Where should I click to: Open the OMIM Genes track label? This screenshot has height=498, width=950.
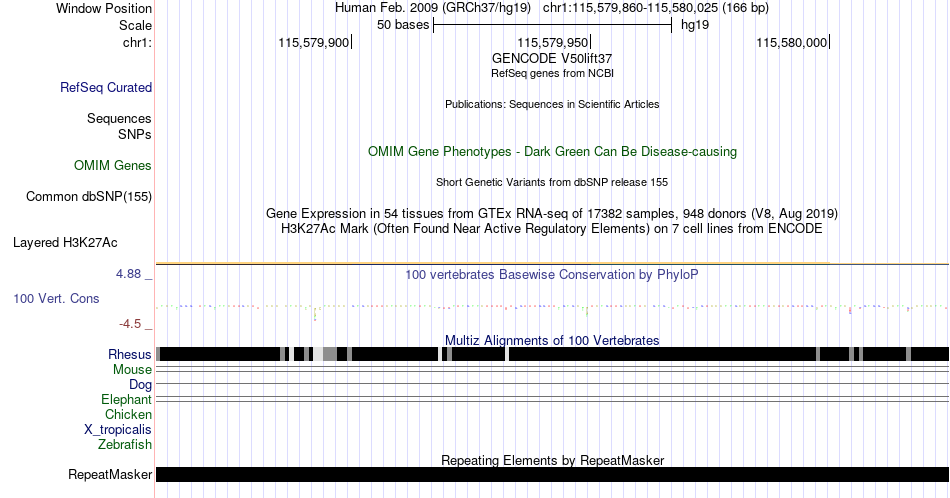(x=113, y=165)
